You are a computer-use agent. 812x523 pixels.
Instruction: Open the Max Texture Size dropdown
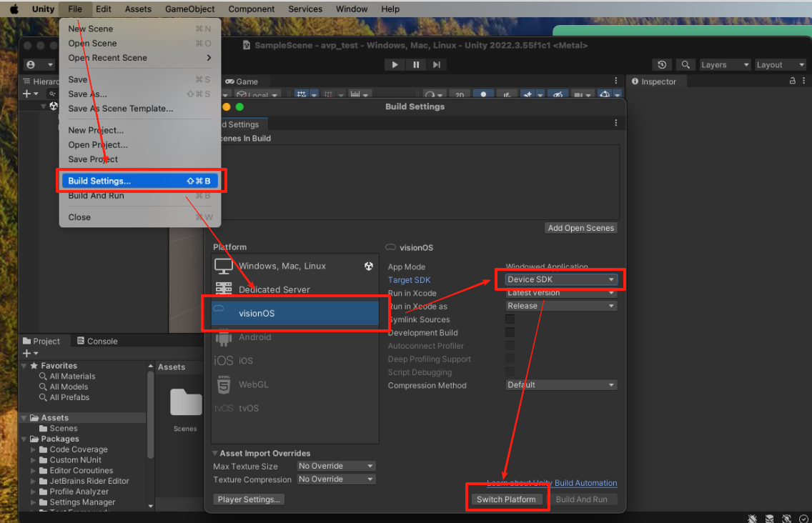(x=336, y=466)
